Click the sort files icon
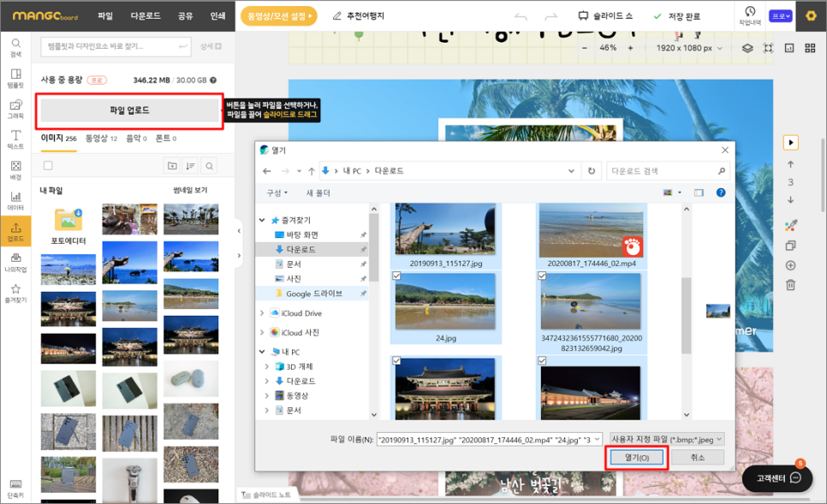Image resolution: width=827 pixels, height=504 pixels. click(190, 166)
